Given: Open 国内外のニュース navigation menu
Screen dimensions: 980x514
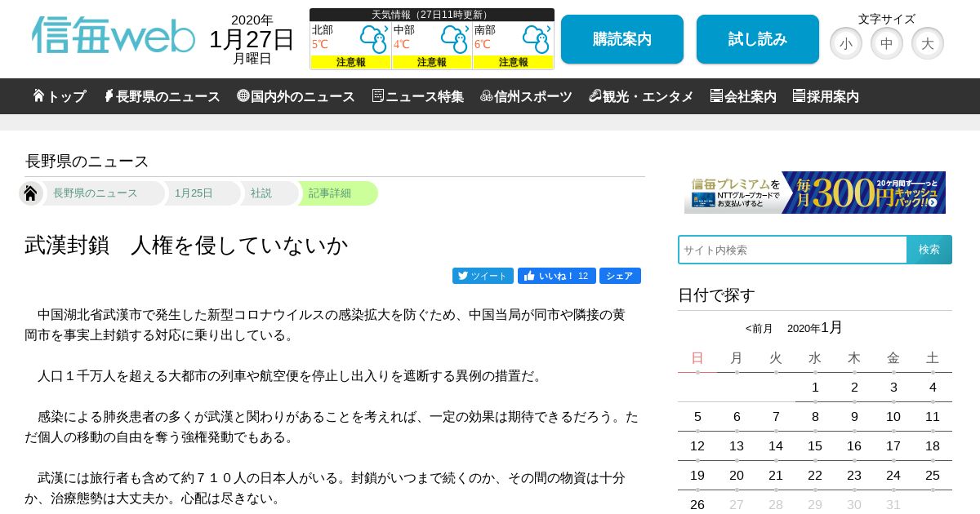Looking at the screenshot, I should pyautogui.click(x=296, y=96).
